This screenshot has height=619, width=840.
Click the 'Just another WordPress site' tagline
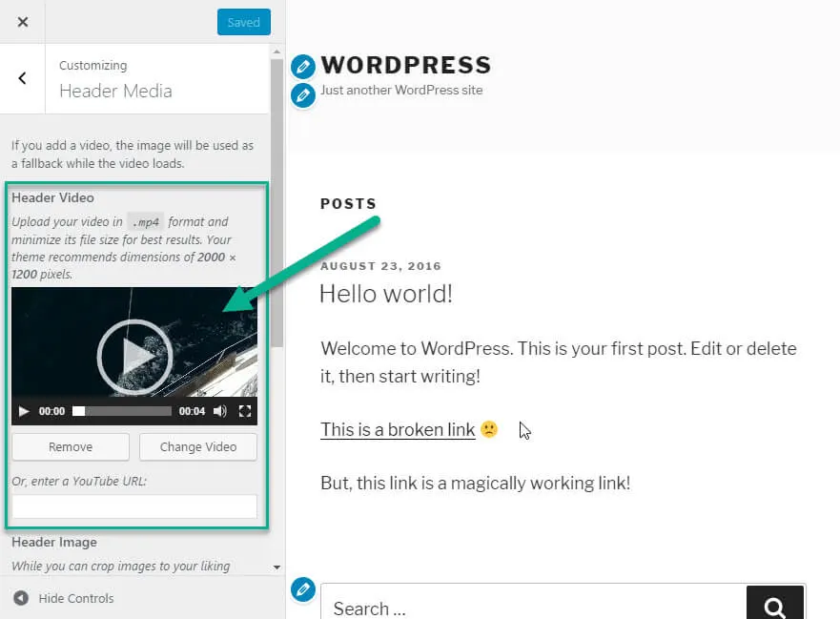point(401,90)
